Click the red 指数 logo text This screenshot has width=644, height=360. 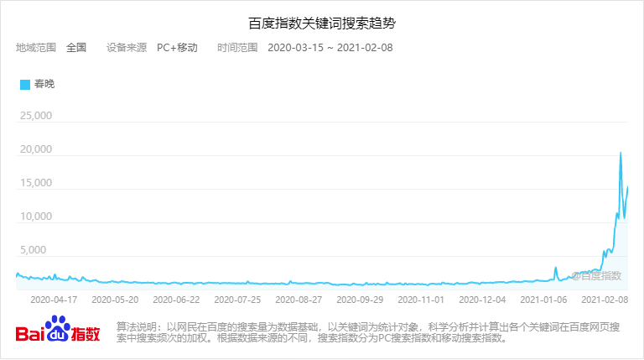pyautogui.click(x=86, y=333)
